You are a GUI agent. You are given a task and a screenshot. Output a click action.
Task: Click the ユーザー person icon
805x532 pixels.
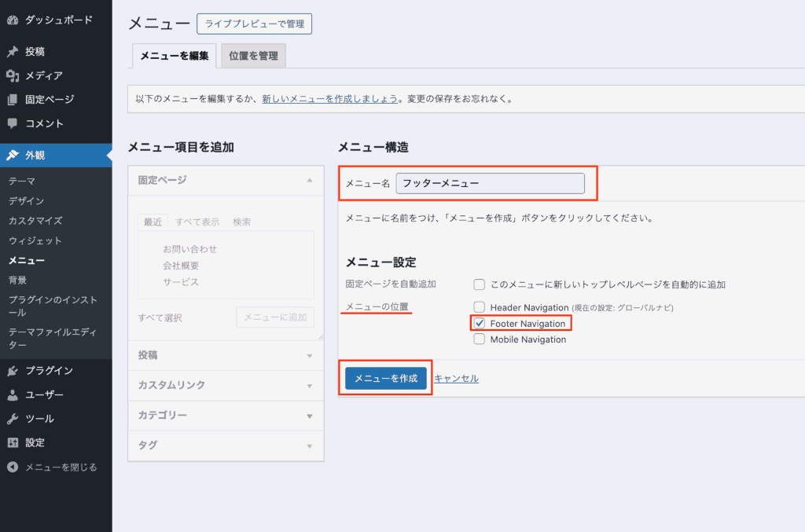(x=13, y=395)
